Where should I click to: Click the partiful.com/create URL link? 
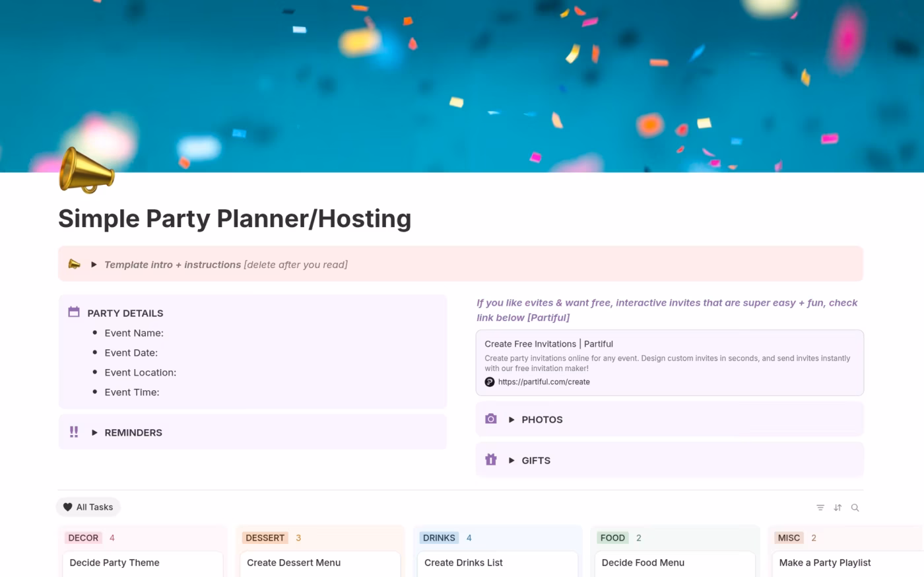click(x=544, y=382)
